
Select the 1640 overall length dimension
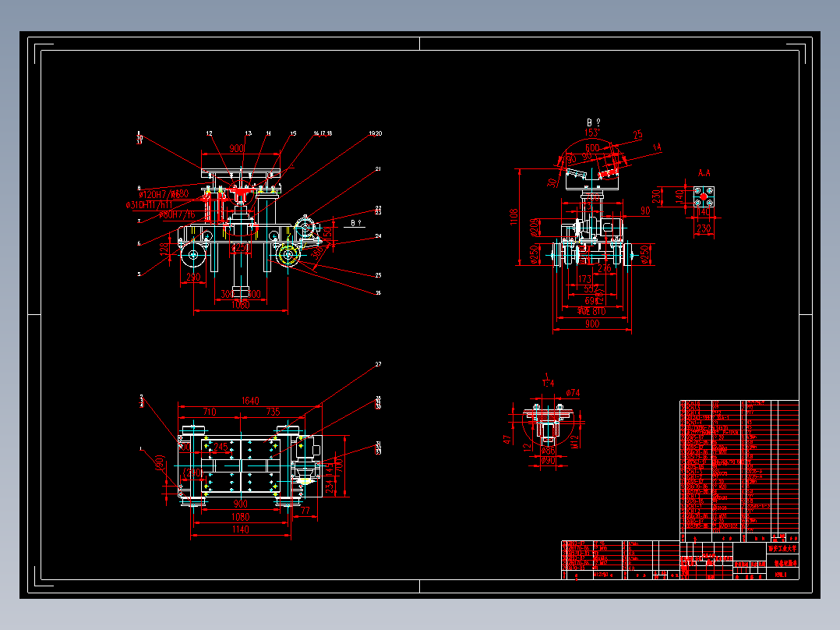click(250, 401)
